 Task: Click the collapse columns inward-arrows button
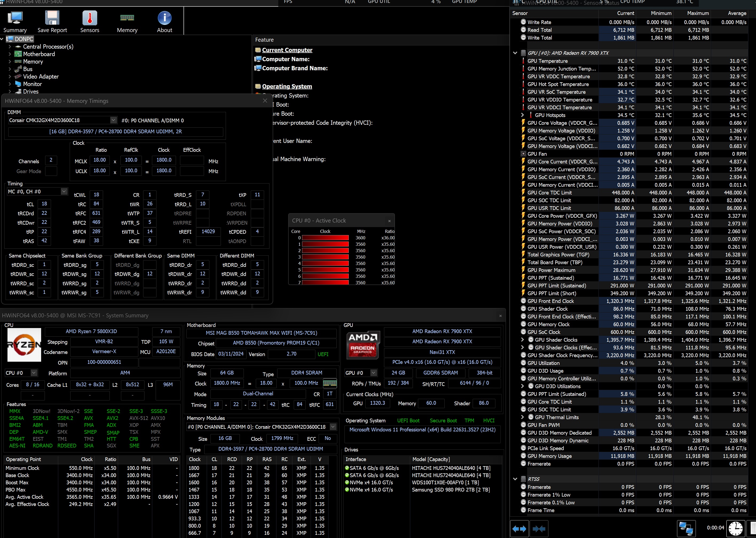pos(539,529)
